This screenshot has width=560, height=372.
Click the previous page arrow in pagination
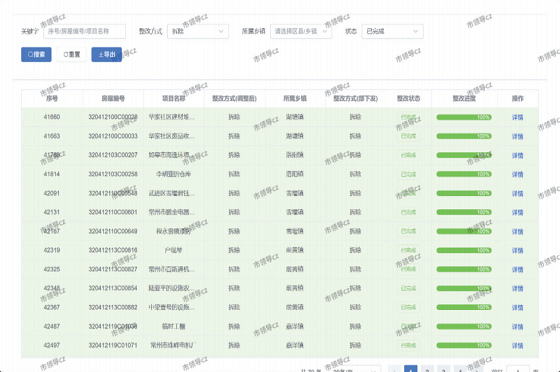pos(394,369)
